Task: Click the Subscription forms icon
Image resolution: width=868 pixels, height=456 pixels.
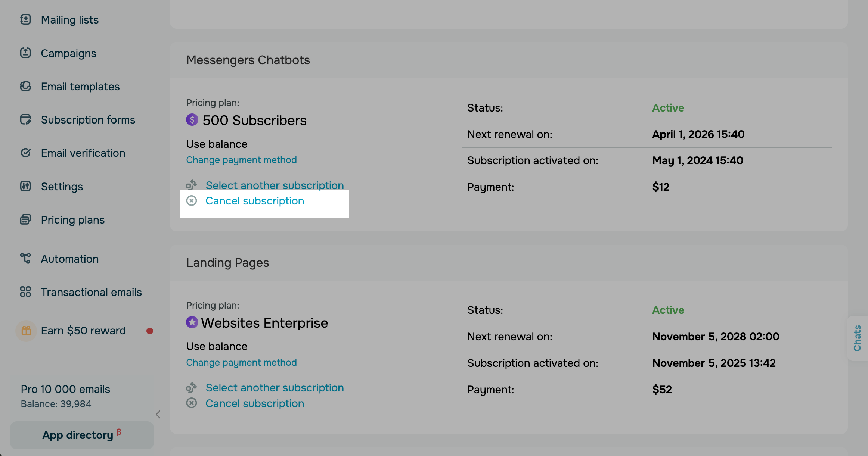Action: [25, 120]
